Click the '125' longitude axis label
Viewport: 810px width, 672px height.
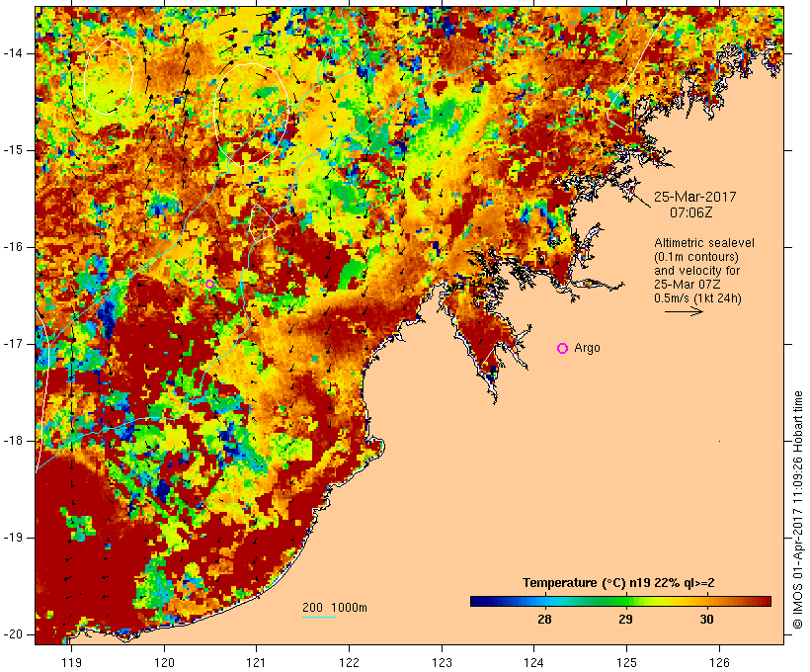(x=627, y=662)
